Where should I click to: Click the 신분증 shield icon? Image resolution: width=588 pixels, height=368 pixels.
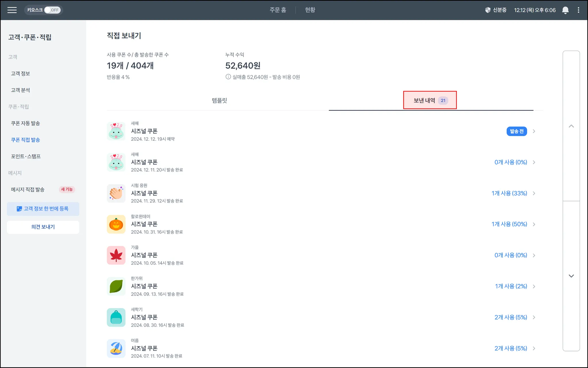(x=488, y=10)
